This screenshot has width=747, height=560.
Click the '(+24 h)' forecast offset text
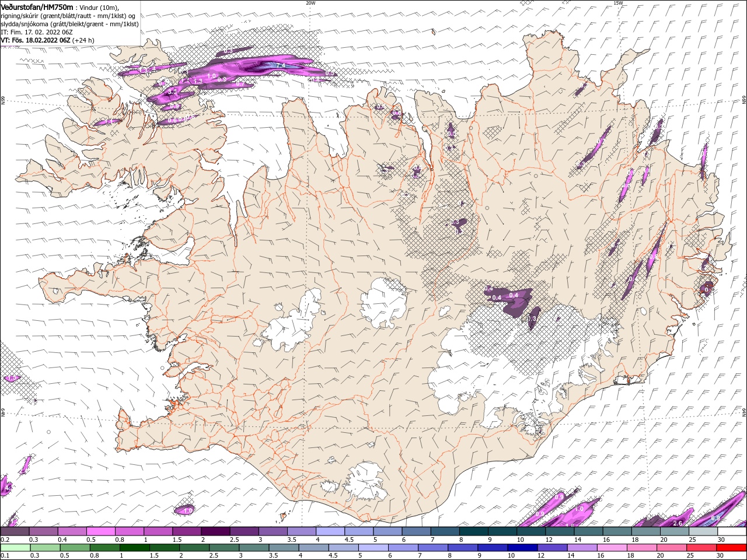point(83,40)
